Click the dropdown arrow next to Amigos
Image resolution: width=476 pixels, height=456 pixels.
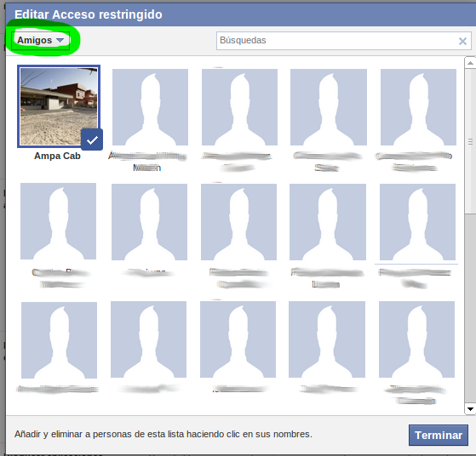[x=60, y=40]
